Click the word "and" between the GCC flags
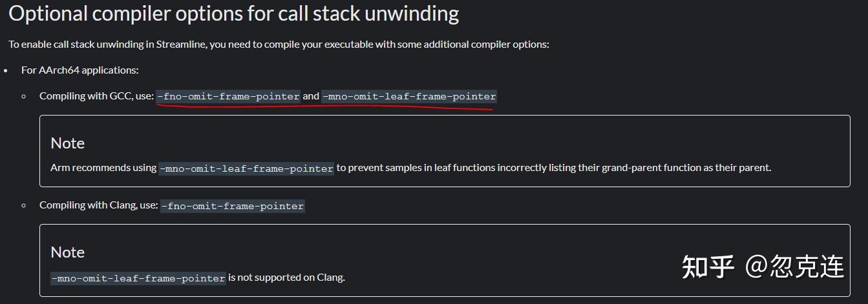 point(311,96)
